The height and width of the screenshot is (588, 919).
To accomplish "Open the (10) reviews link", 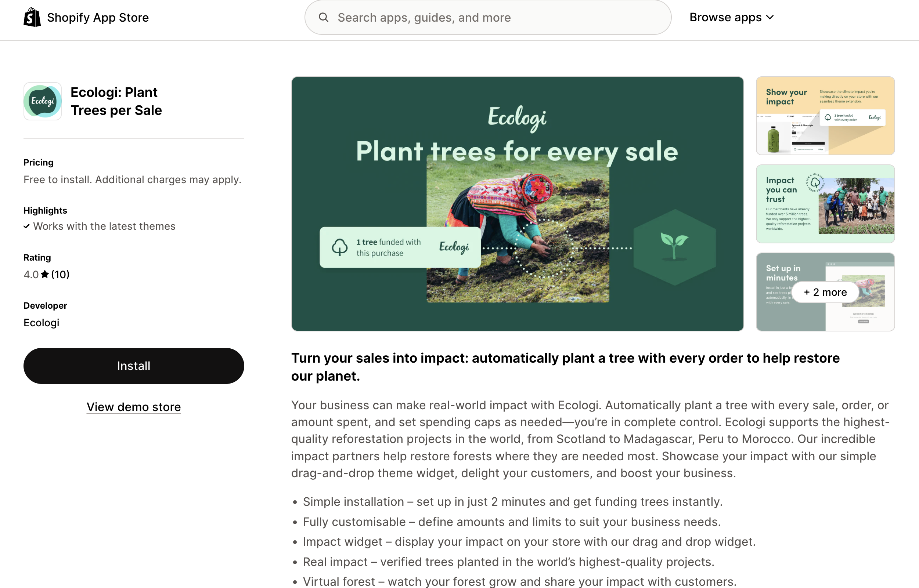I will (60, 275).
